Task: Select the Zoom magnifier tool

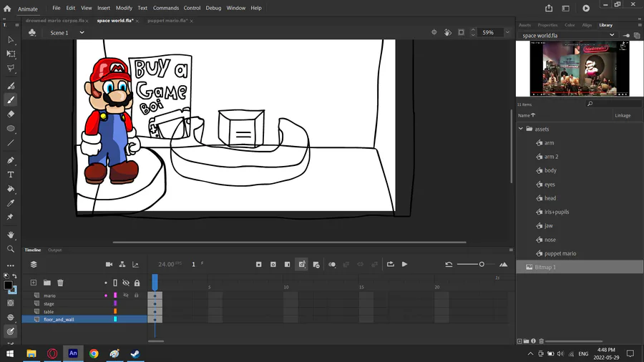Action: click(x=11, y=249)
